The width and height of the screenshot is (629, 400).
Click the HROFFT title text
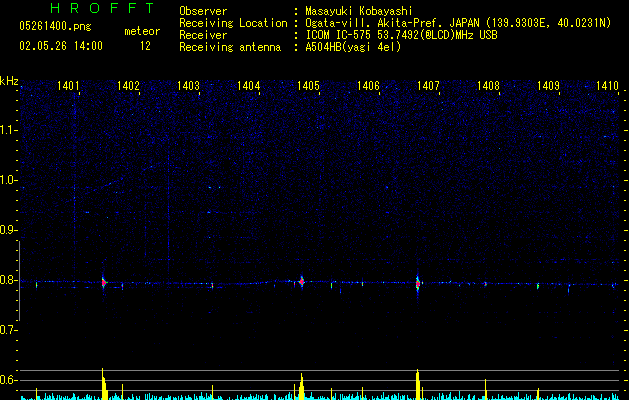(x=103, y=8)
